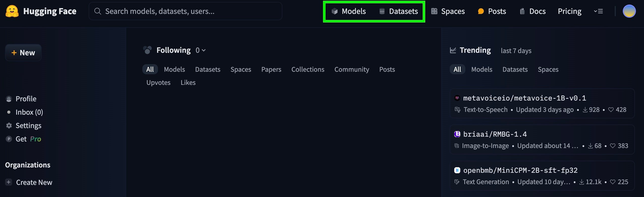Filter Following feed by Spaces
Image resolution: width=644 pixels, height=197 pixels.
pyautogui.click(x=241, y=69)
